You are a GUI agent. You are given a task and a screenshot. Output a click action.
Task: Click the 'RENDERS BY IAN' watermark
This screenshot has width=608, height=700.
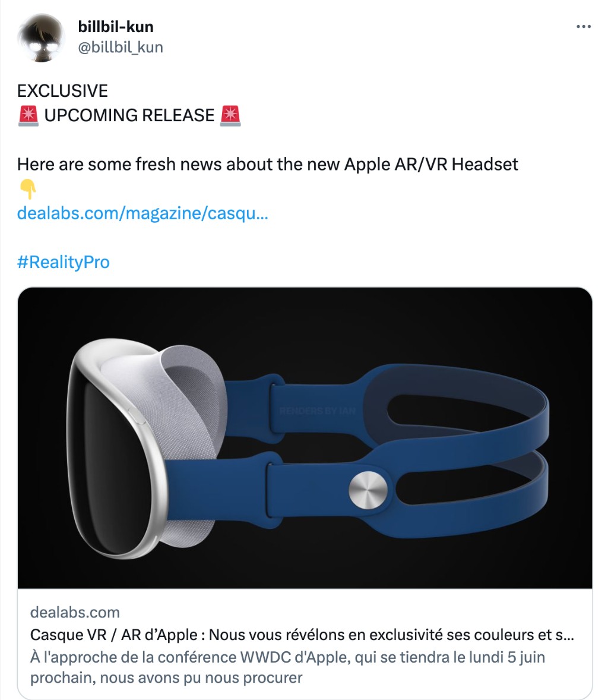click(x=318, y=411)
